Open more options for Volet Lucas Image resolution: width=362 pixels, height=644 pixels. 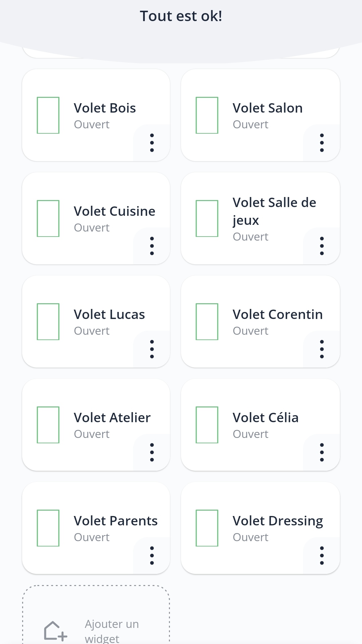(x=152, y=349)
